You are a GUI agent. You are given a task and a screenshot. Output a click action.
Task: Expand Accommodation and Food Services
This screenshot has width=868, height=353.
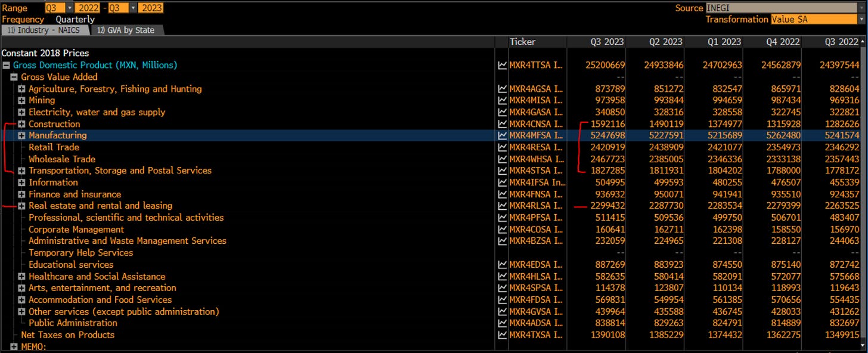[21, 300]
